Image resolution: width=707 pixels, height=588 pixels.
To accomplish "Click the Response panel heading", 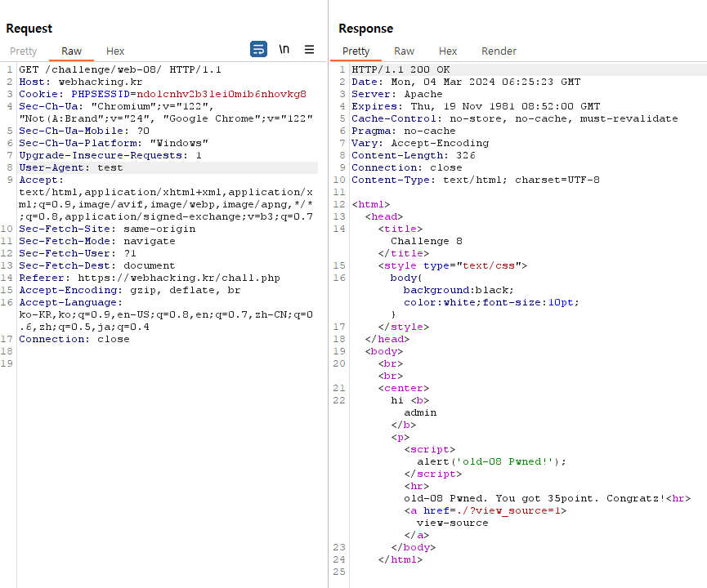I will (365, 29).
